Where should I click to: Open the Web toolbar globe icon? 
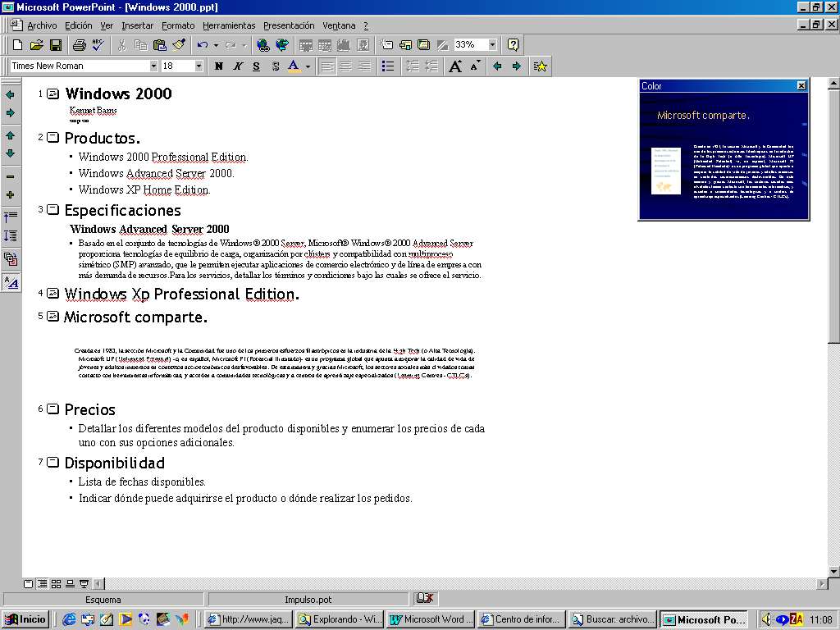pyautogui.click(x=282, y=45)
